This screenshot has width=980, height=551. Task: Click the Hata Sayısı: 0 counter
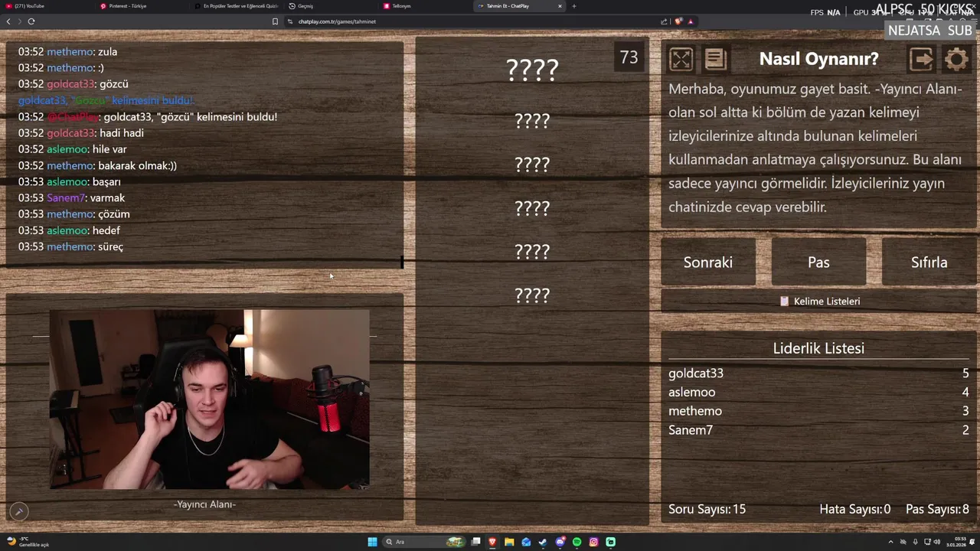[854, 509]
